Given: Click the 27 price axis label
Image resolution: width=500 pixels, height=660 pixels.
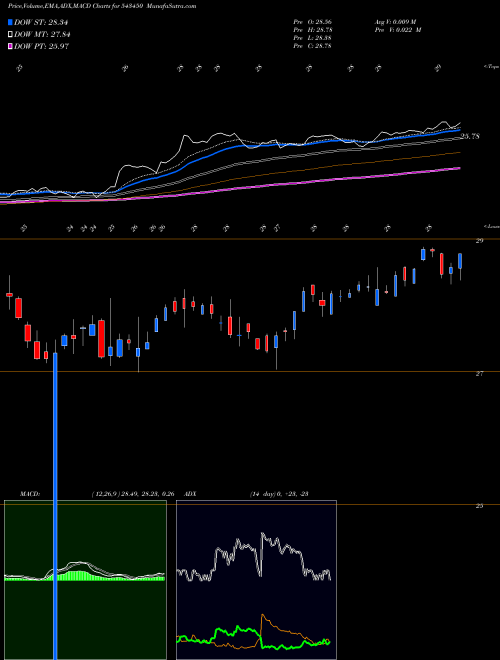Looking at the screenshot, I should pos(479,373).
